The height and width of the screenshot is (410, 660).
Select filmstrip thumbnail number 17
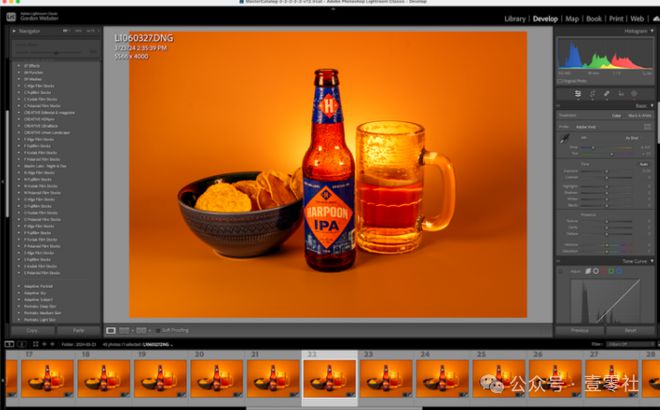click(48, 378)
